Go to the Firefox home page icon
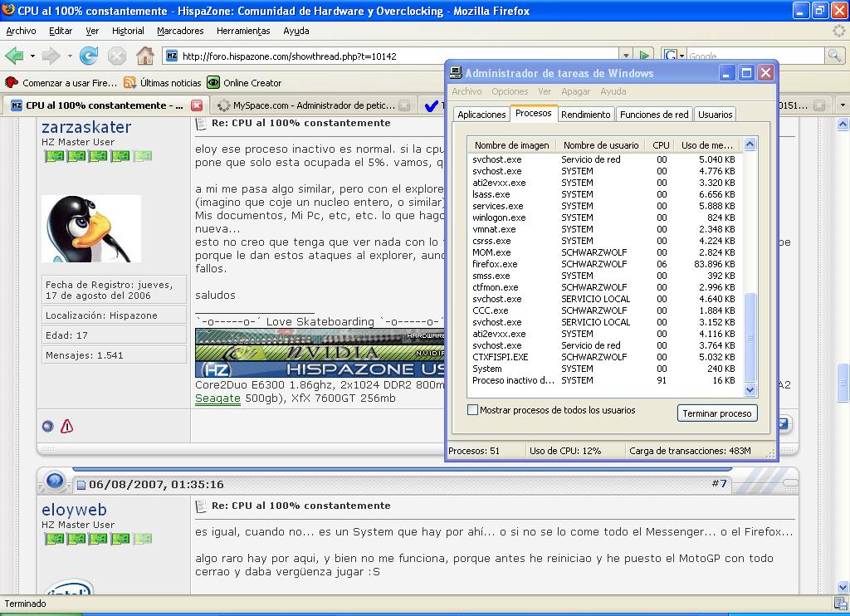 (x=144, y=56)
